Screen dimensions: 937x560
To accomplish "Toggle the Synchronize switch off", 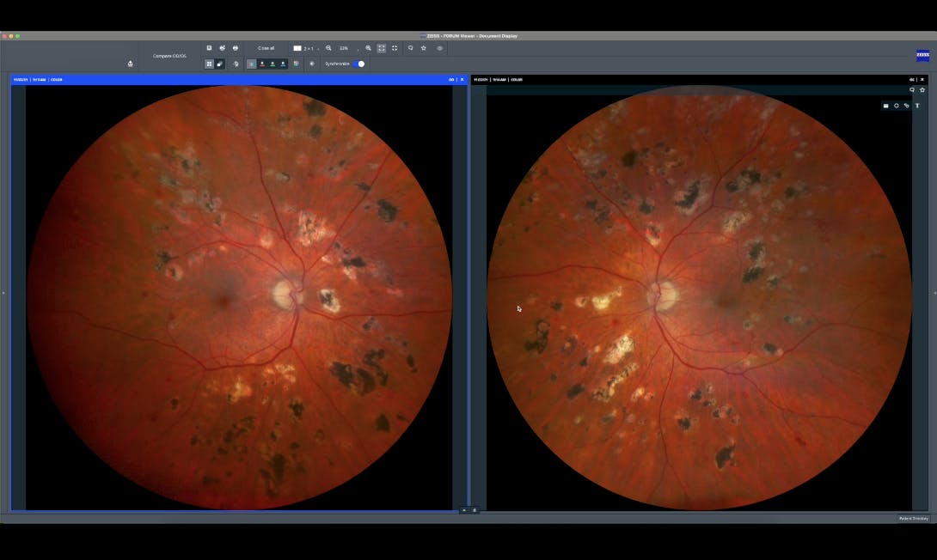I will 358,63.
